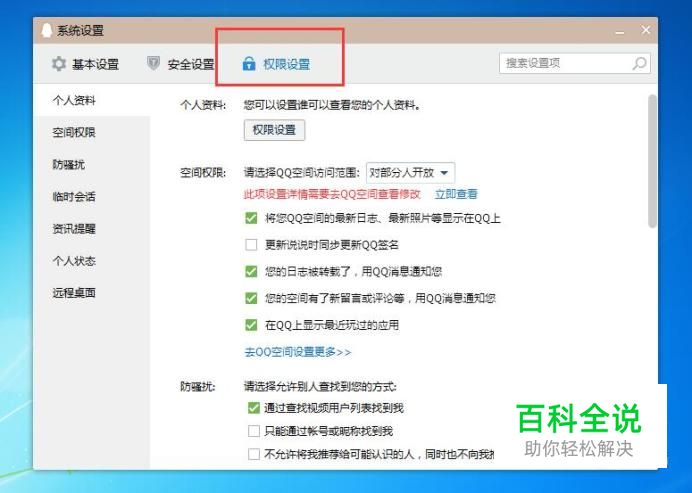The height and width of the screenshot is (493, 692).
Task: Enable 更新说说时同步更新QQ签名
Action: (251, 245)
